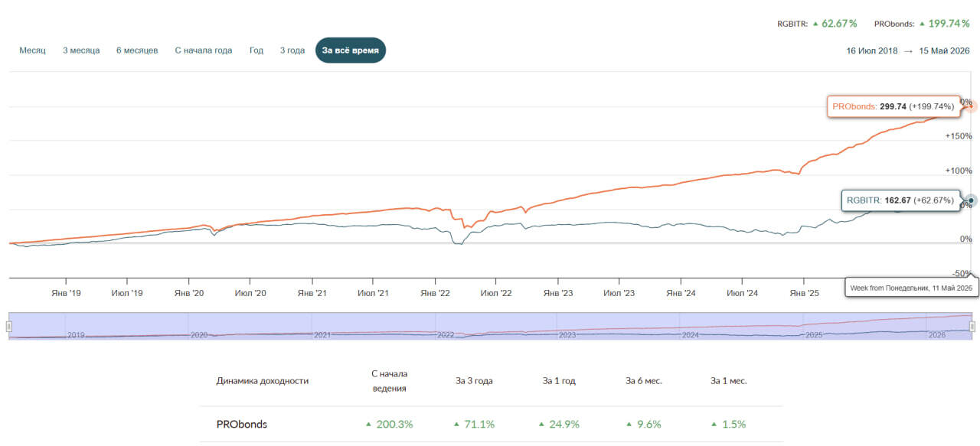This screenshot has width=980, height=446.
Task: Click the -50% y-axis label
Action: point(962,273)
